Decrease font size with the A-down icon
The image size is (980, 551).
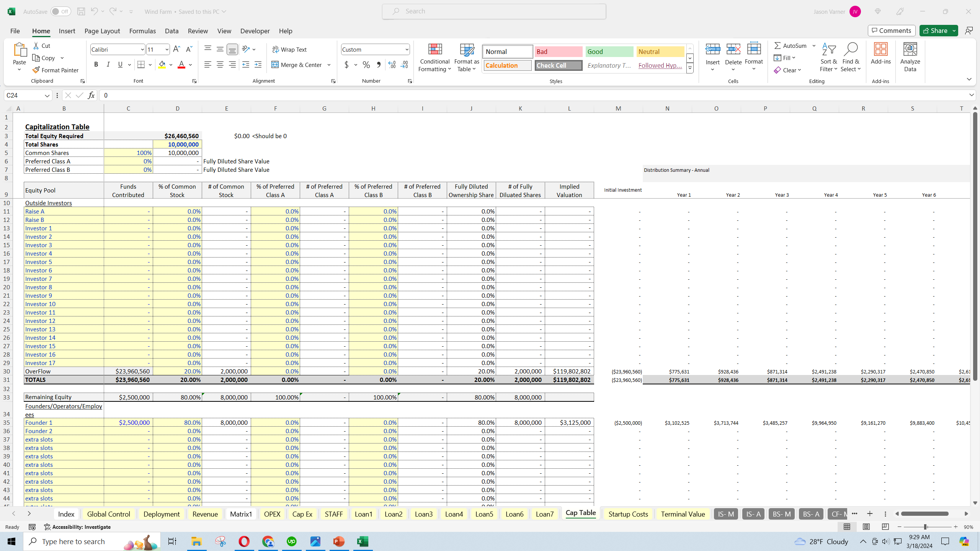click(189, 49)
